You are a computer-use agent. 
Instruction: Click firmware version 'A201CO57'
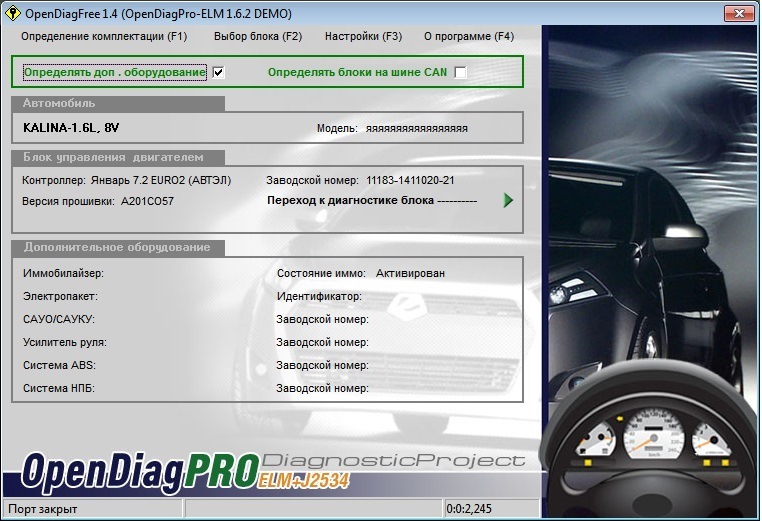click(x=147, y=201)
